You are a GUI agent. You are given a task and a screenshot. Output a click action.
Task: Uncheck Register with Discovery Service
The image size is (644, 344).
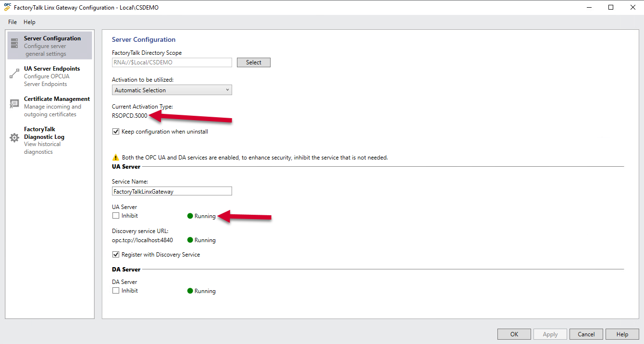tap(115, 255)
